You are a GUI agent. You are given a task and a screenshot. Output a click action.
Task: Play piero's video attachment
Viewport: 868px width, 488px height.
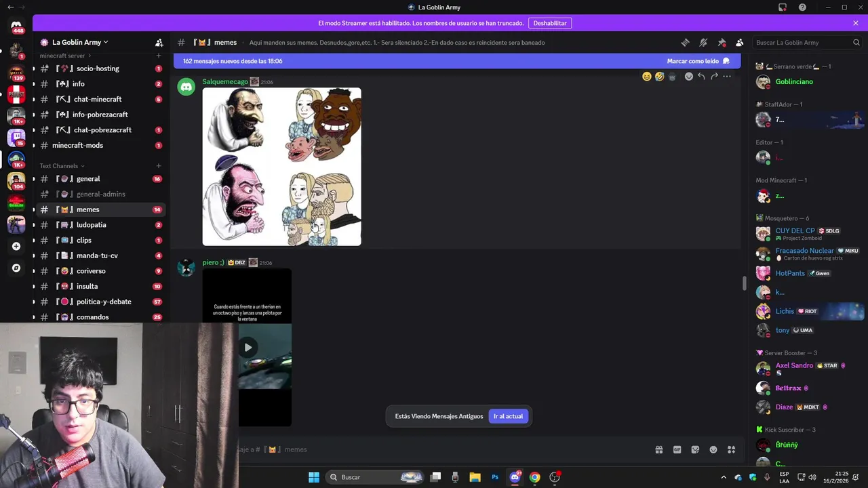coord(248,348)
